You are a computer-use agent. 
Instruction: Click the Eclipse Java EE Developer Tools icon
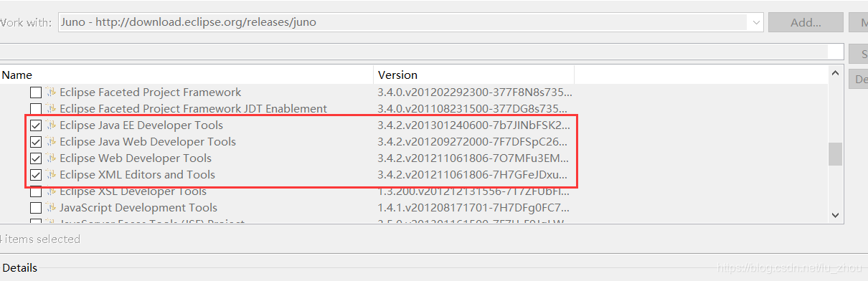pos(51,125)
